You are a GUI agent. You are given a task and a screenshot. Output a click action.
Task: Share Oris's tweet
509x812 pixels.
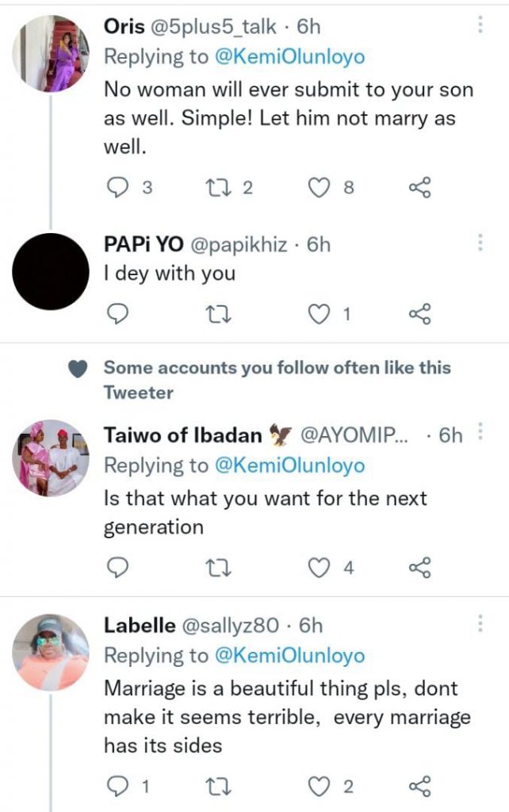tap(419, 187)
